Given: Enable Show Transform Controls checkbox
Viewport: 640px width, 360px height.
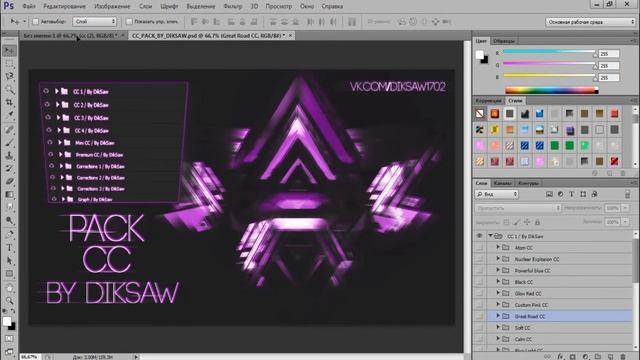Looking at the screenshot, I should (129, 21).
